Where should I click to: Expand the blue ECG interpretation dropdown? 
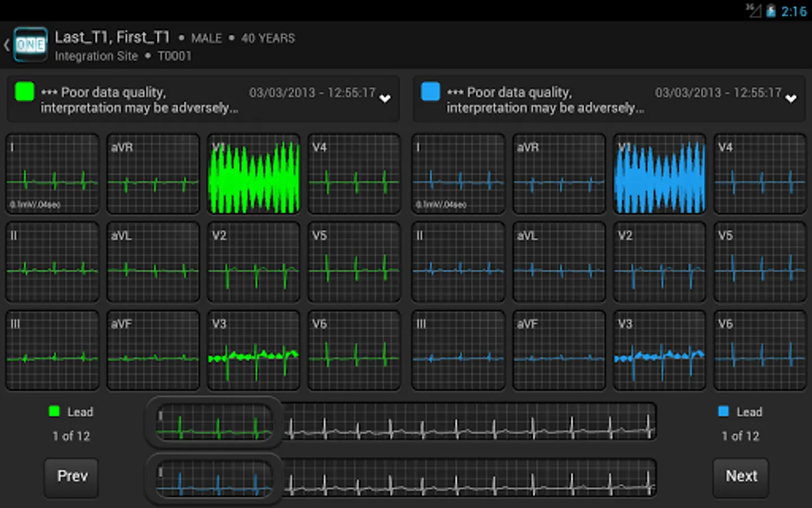click(791, 99)
